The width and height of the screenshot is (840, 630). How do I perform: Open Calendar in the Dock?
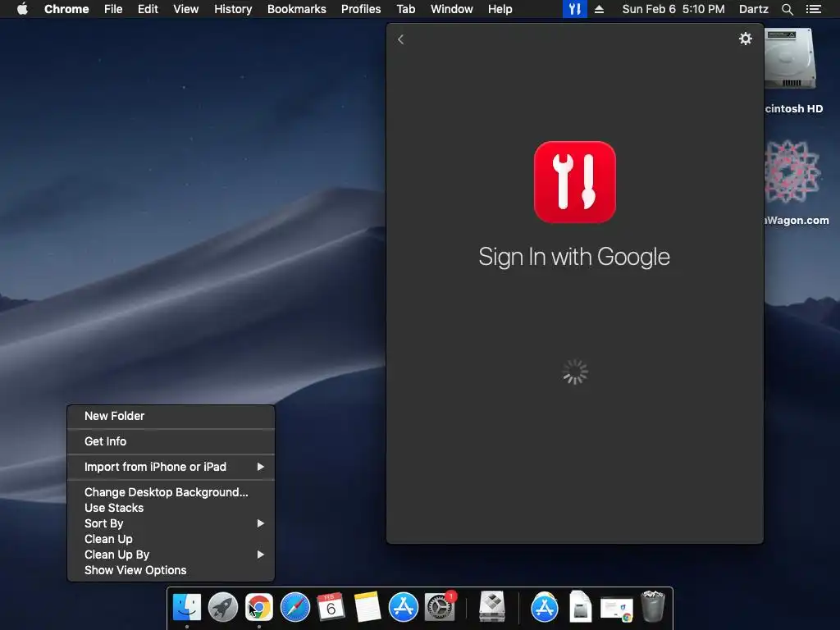click(x=331, y=607)
